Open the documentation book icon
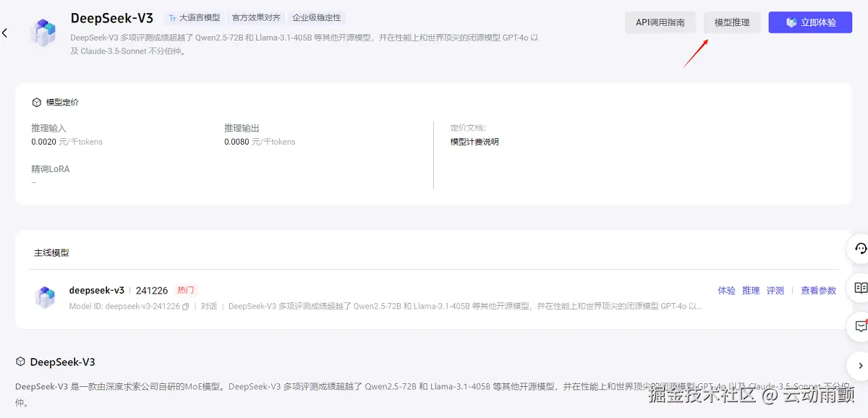868x418 pixels. [861, 288]
